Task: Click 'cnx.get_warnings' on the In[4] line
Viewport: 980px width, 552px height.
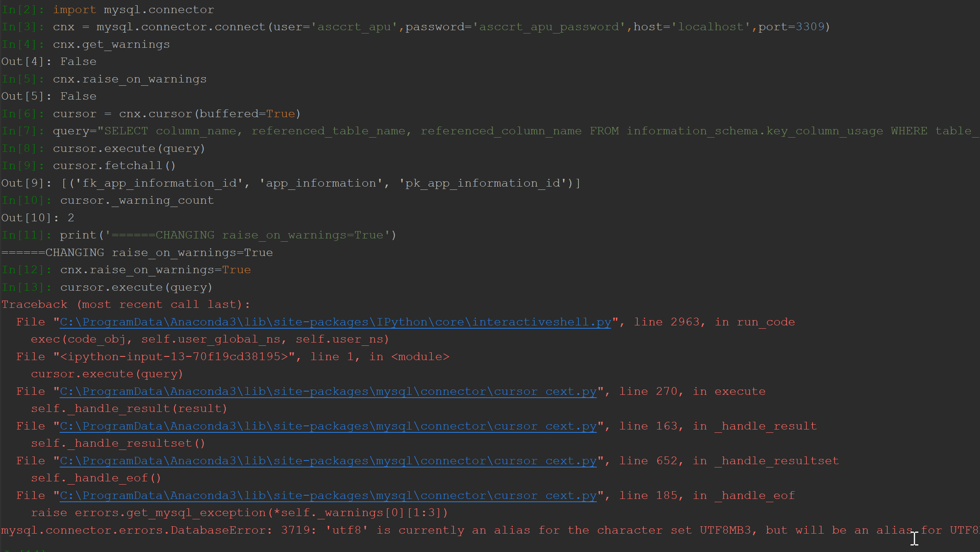Action: click(111, 45)
